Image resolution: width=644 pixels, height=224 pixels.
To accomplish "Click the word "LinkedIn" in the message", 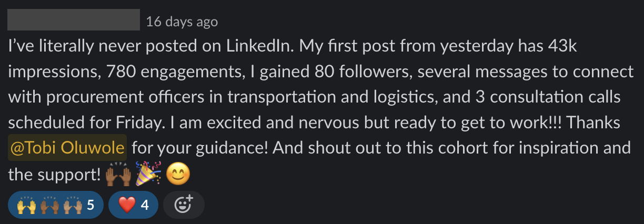I will tap(259, 46).
